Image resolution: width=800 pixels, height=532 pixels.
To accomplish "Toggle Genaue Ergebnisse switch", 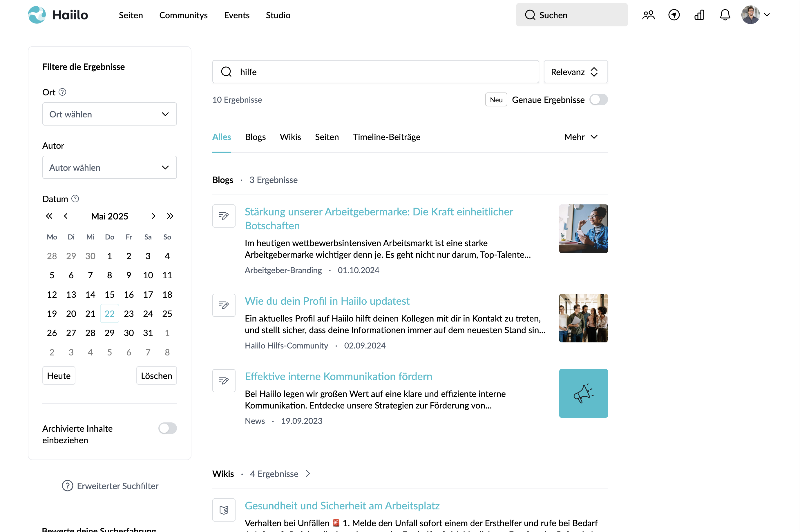I will point(598,100).
